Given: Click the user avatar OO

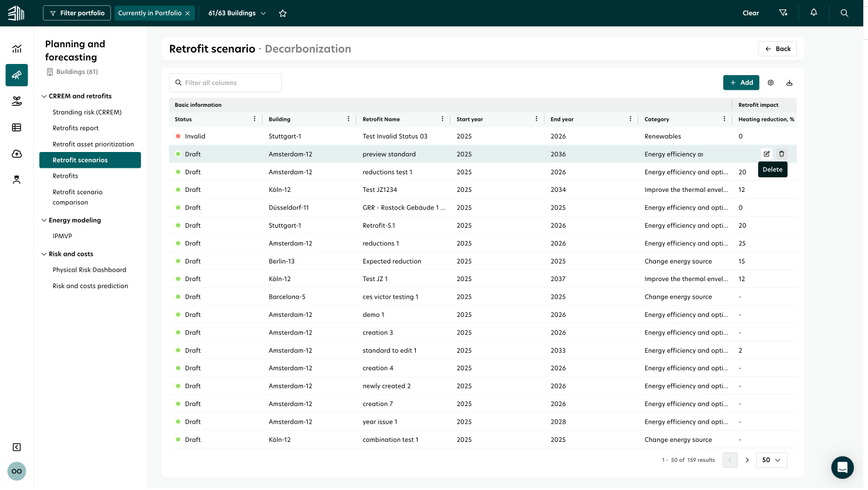Looking at the screenshot, I should click(x=16, y=471).
